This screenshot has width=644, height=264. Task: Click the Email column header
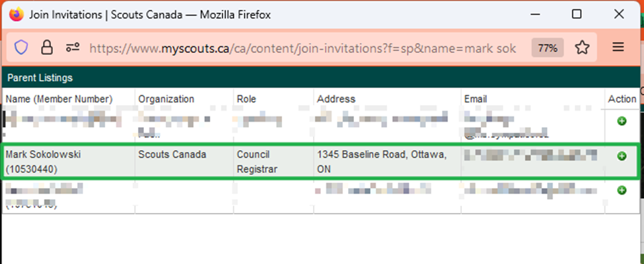pos(476,99)
